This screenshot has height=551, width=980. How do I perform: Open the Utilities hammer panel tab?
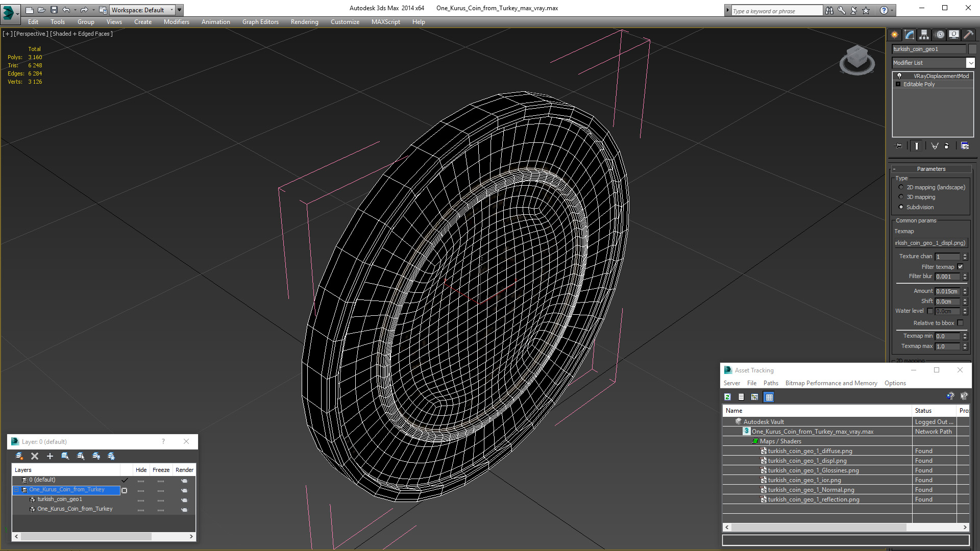(x=968, y=35)
